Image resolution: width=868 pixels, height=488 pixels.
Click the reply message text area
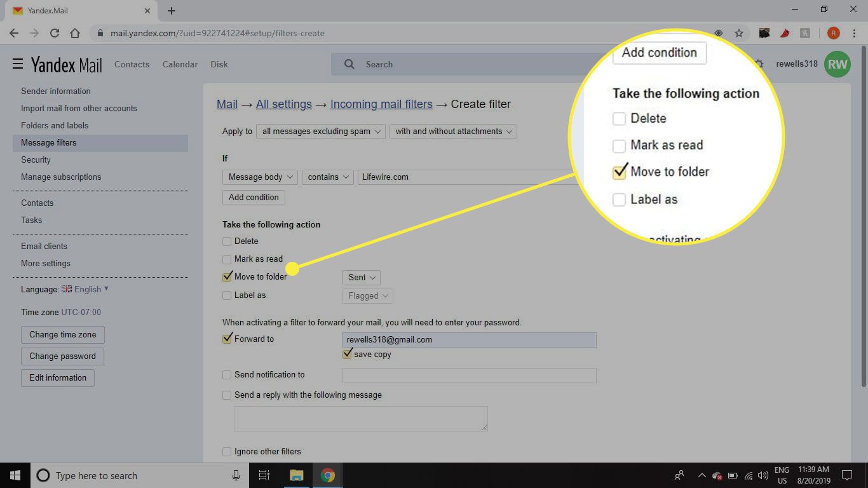(361, 419)
